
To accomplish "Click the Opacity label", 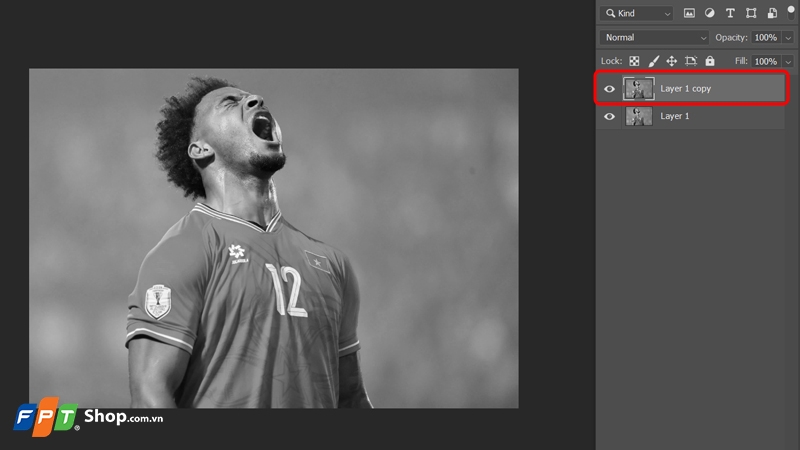I will [x=731, y=37].
